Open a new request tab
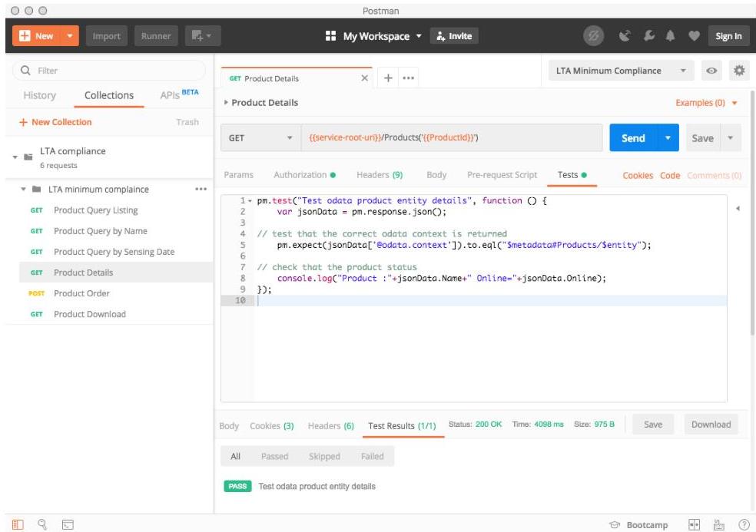756x532 pixels. click(388, 78)
